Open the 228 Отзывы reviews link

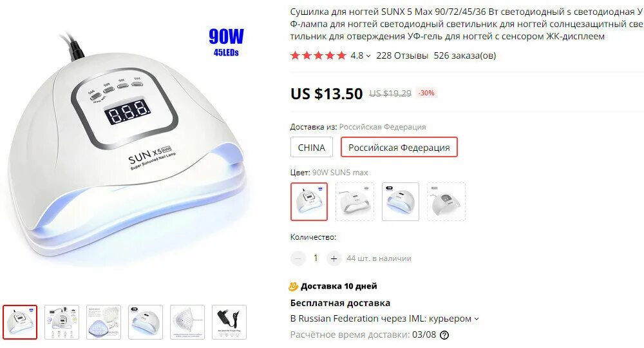point(402,55)
